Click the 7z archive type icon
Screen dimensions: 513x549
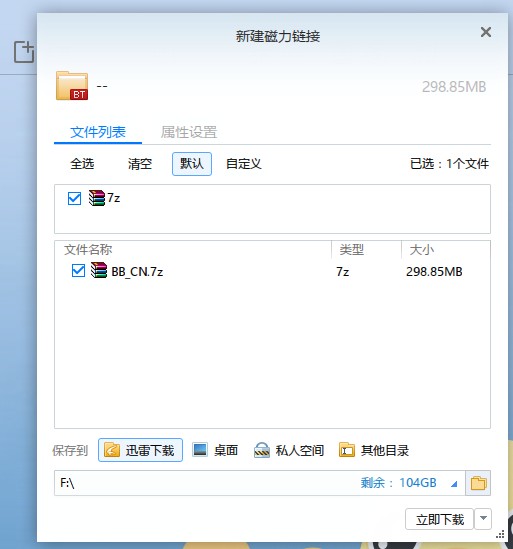point(96,198)
